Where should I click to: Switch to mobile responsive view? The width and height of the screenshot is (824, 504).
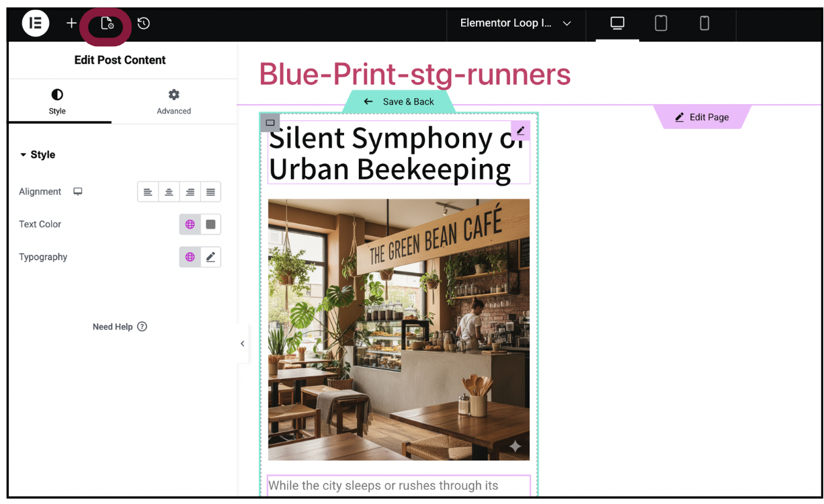point(704,24)
